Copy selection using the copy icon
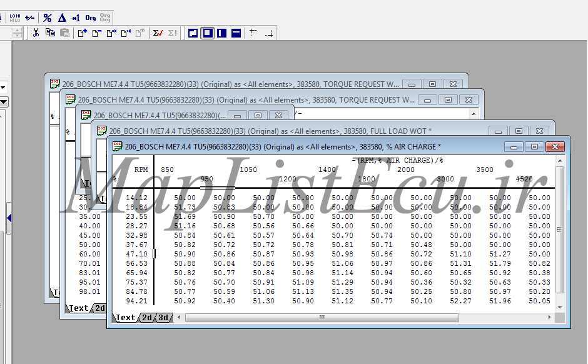588x364 pixels. pos(50,33)
